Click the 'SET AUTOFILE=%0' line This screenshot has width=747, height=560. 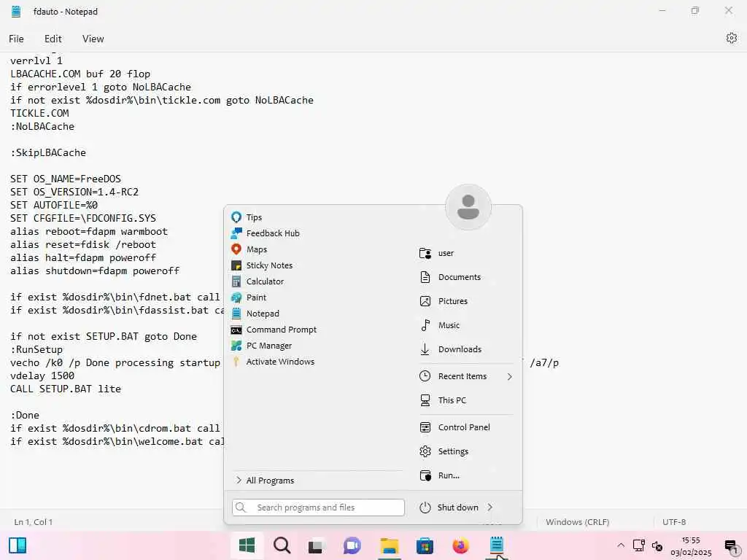click(x=54, y=205)
